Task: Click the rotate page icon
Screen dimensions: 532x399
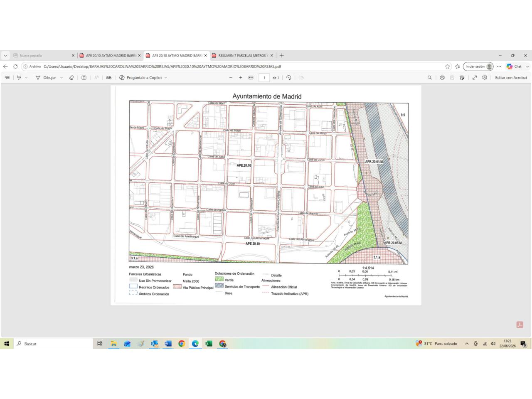Action: point(289,78)
